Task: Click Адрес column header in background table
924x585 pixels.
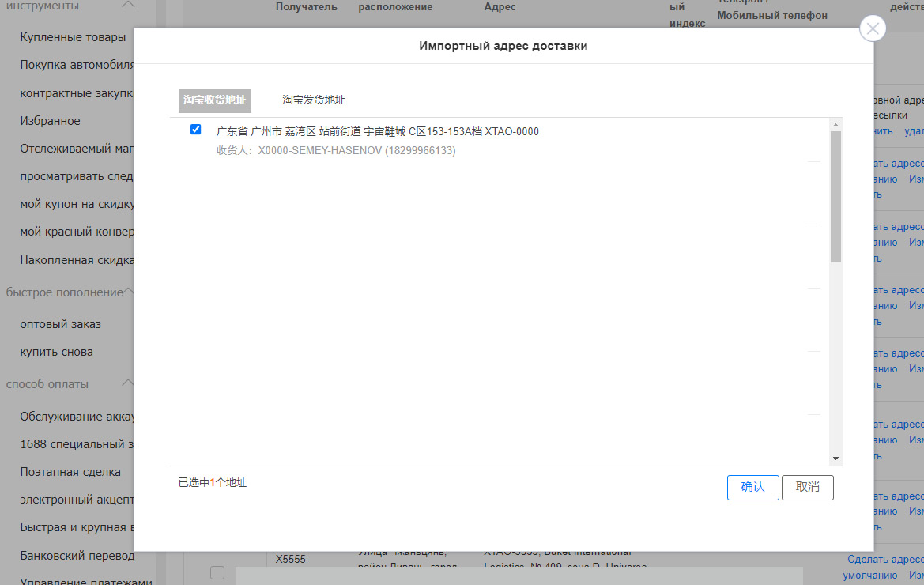Action: coord(500,7)
